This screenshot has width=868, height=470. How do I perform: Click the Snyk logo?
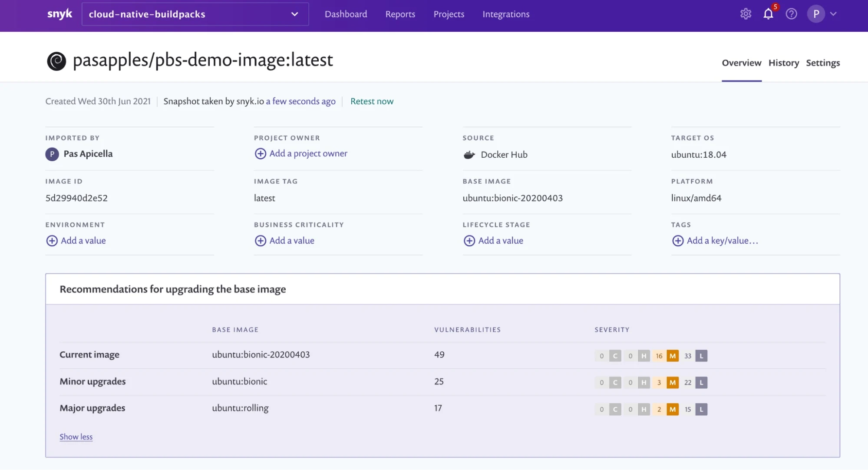[59, 14]
